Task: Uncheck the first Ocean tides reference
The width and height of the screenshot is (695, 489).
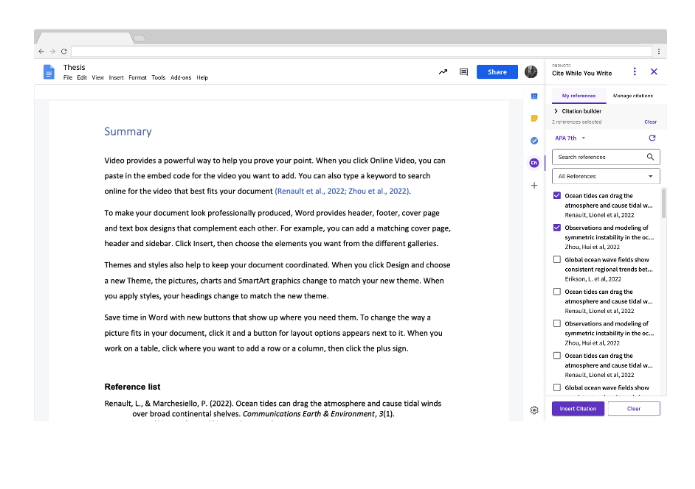Action: (557, 196)
